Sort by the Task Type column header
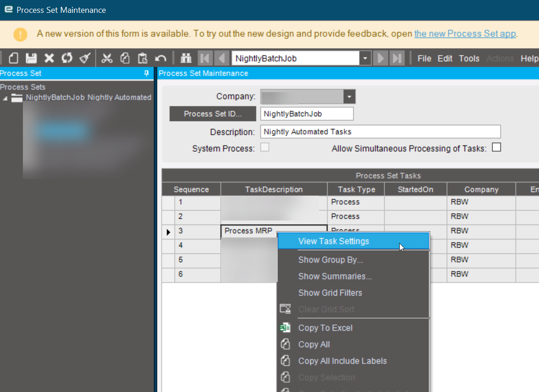This screenshot has width=539, height=392. click(x=356, y=189)
